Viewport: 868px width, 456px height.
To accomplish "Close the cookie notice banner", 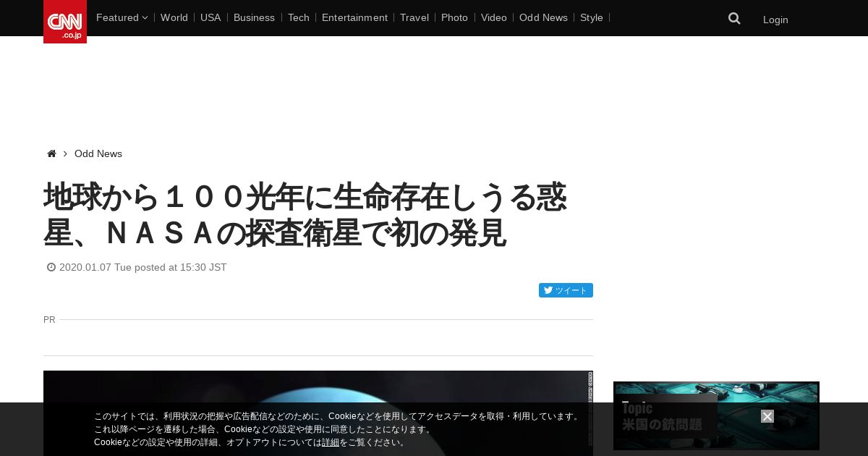I will coord(767,416).
